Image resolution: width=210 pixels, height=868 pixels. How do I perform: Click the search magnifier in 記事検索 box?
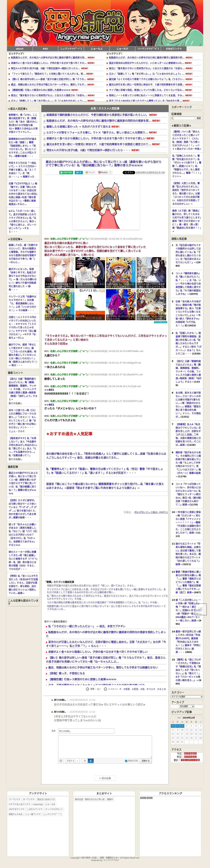(x=173, y=118)
